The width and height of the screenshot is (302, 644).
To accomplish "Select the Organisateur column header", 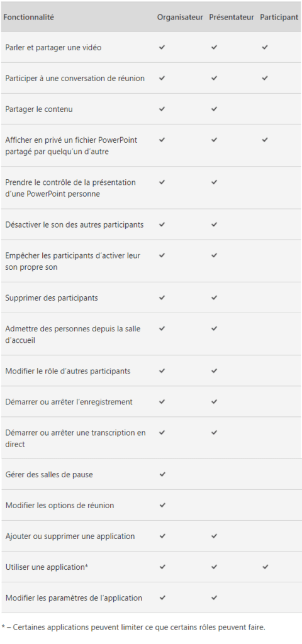I will point(180,17).
